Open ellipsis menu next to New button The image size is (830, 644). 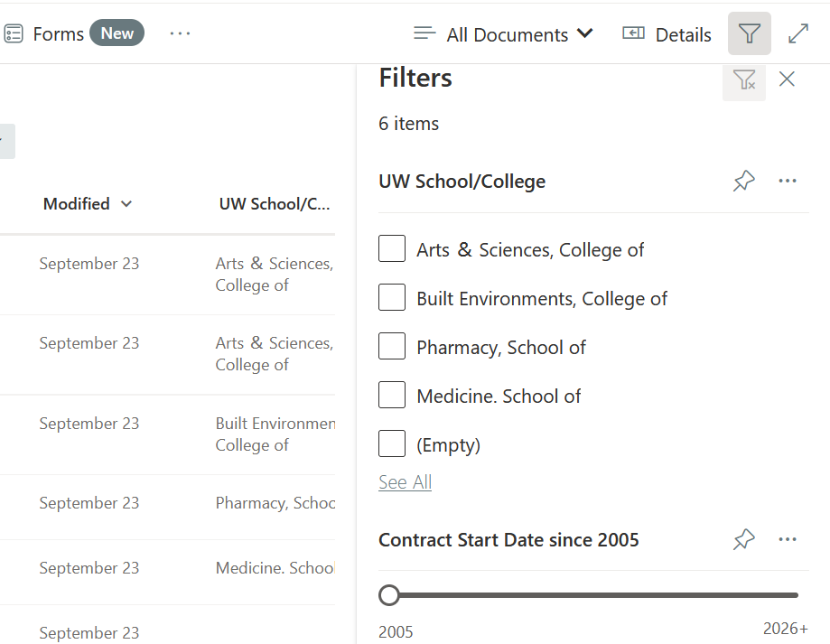point(180,33)
